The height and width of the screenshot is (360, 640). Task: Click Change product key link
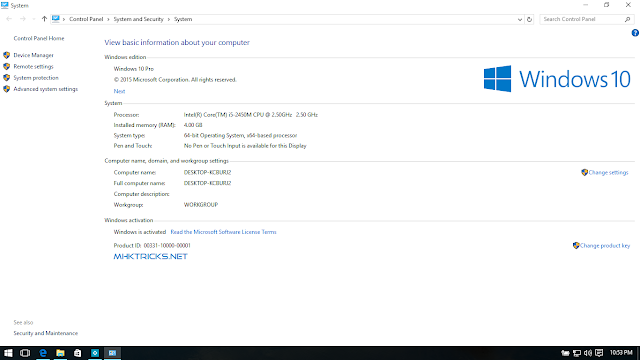(x=605, y=245)
